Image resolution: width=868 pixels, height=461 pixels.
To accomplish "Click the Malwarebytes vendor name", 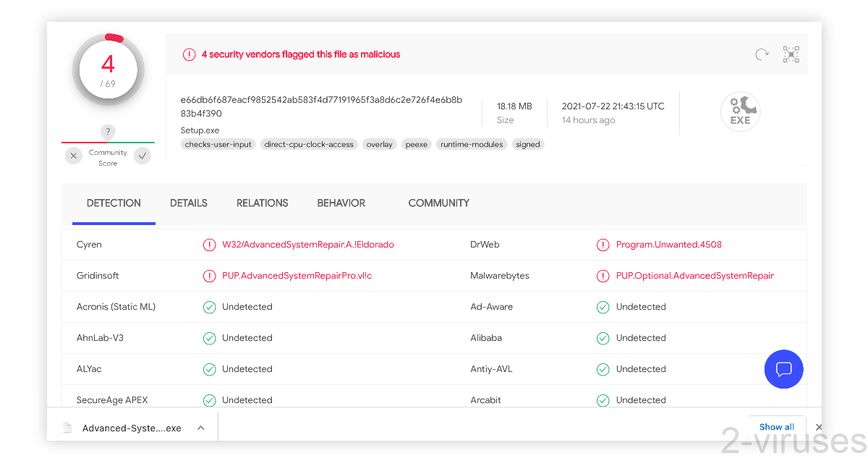I will [500, 276].
